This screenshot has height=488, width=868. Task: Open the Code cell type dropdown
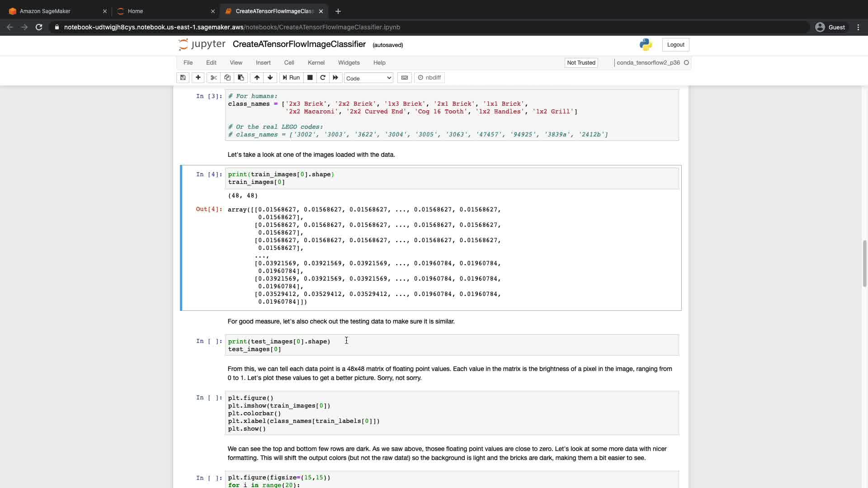(368, 78)
